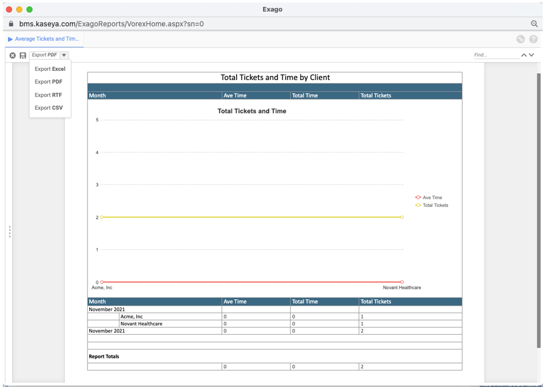Toggle Total Tickets series in chart legend
Viewport: 545px width, 392px height.
431,205
